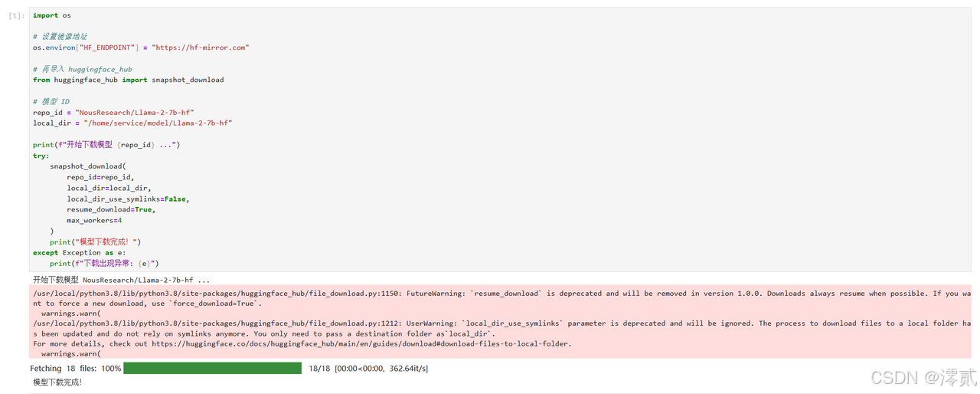Click output text '开始下载模型 NousResearch/Llama-2-7b-hf ...'
The width and height of the screenshot is (980, 394).
coord(121,281)
